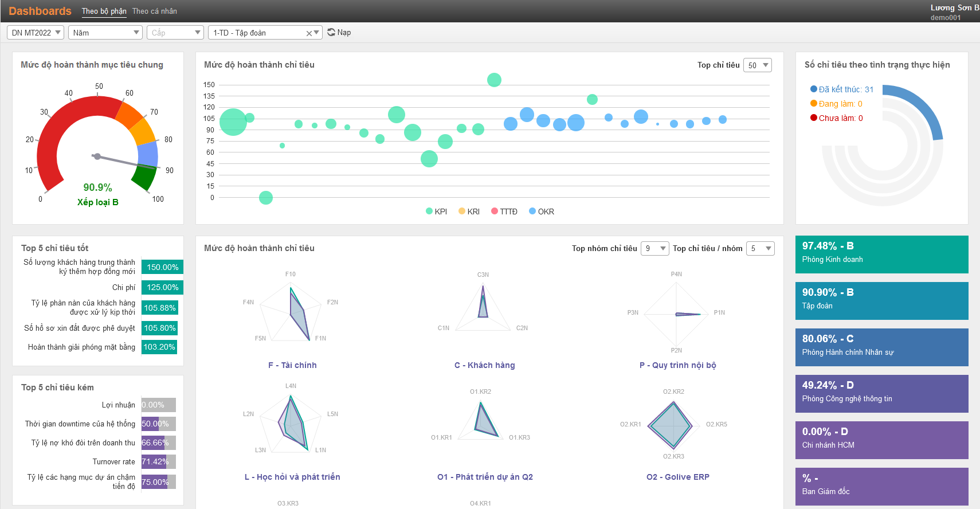Click the 'Chi phí' indicator label
This screenshot has width=980, height=509.
(x=124, y=287)
